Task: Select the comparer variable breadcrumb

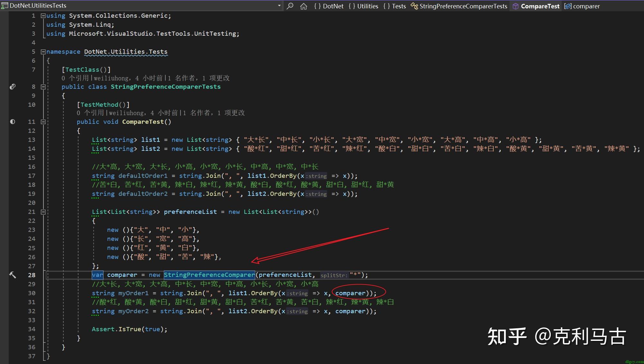Action: click(582, 6)
